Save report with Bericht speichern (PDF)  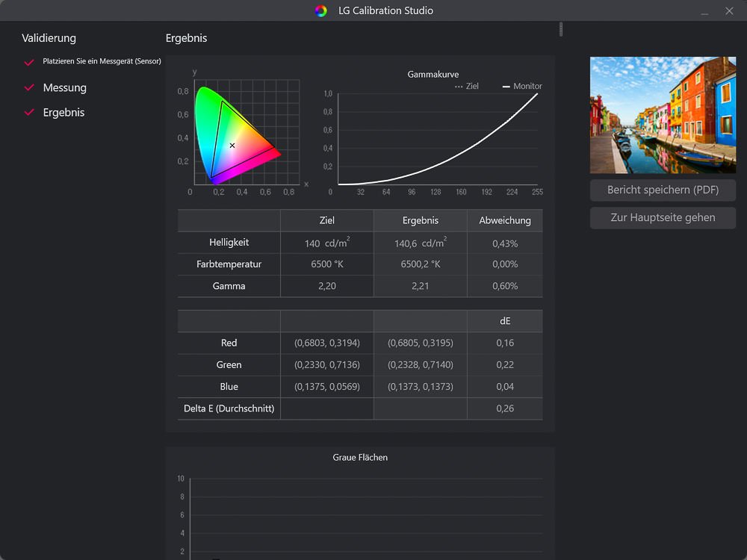[x=663, y=190]
